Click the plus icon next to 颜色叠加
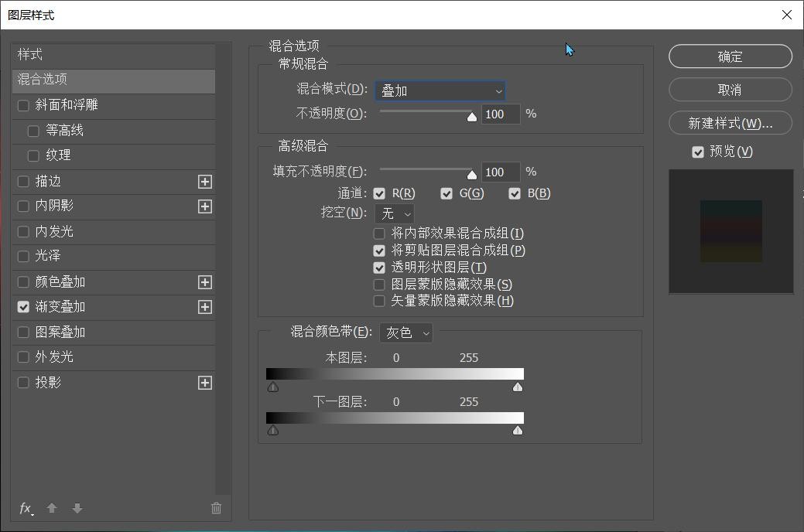The width and height of the screenshot is (804, 532). [204, 282]
